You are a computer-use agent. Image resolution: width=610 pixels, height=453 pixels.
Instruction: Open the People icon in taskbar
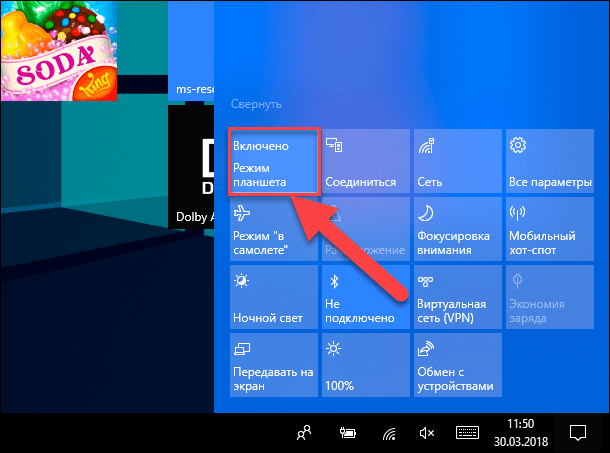pyautogui.click(x=304, y=433)
